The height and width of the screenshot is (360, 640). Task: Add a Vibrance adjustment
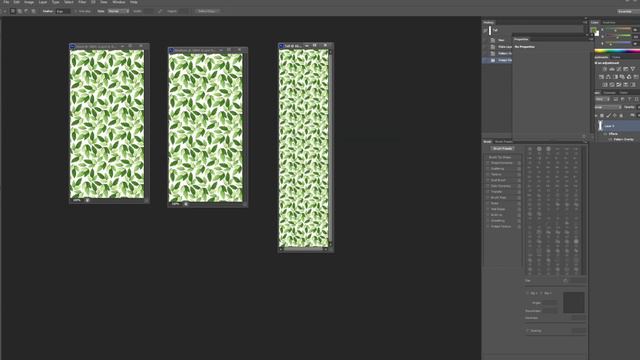[x=632, y=69]
